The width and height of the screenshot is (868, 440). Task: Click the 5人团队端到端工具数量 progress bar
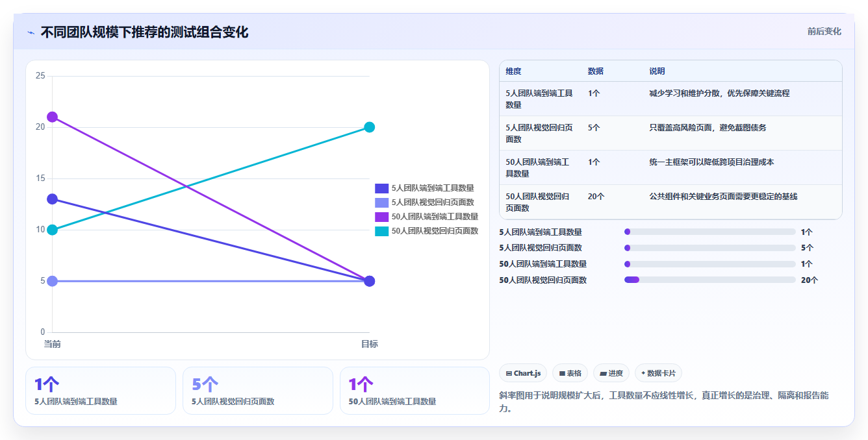709,232
